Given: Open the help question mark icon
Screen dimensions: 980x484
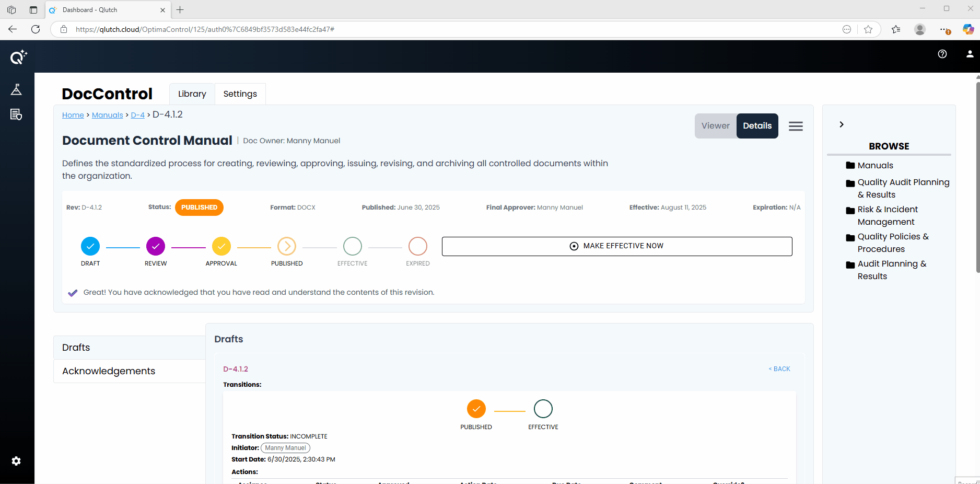Looking at the screenshot, I should pyautogui.click(x=942, y=54).
